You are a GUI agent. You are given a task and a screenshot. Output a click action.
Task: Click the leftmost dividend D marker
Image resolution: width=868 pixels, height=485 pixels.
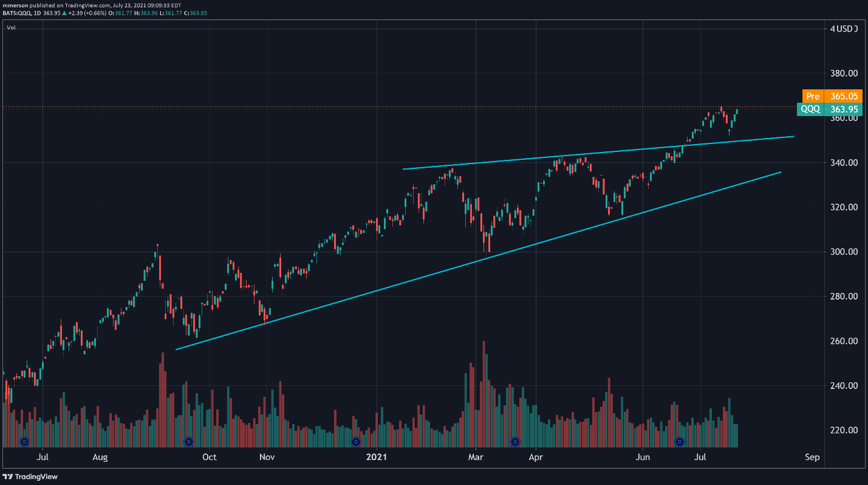tap(25, 441)
